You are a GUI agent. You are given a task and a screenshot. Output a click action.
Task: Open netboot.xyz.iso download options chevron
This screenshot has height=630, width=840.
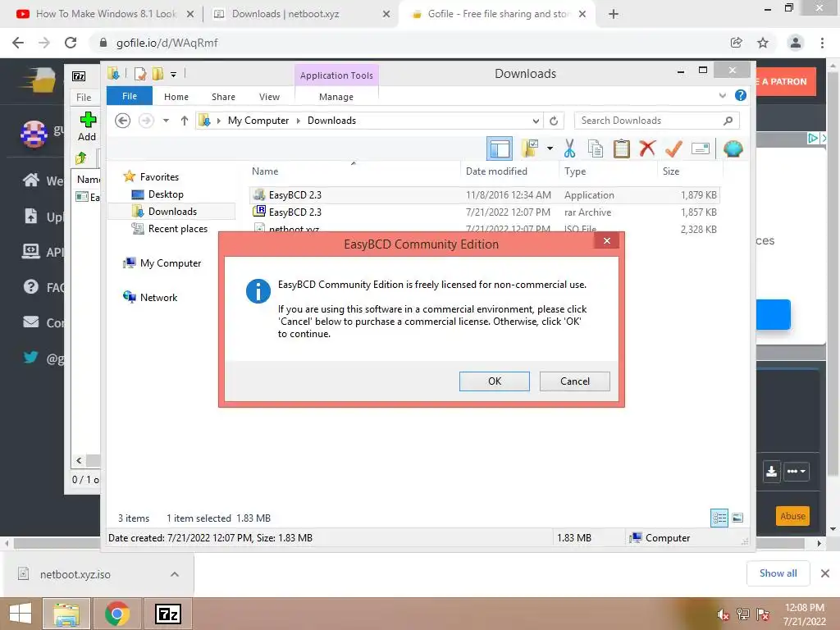coord(174,574)
